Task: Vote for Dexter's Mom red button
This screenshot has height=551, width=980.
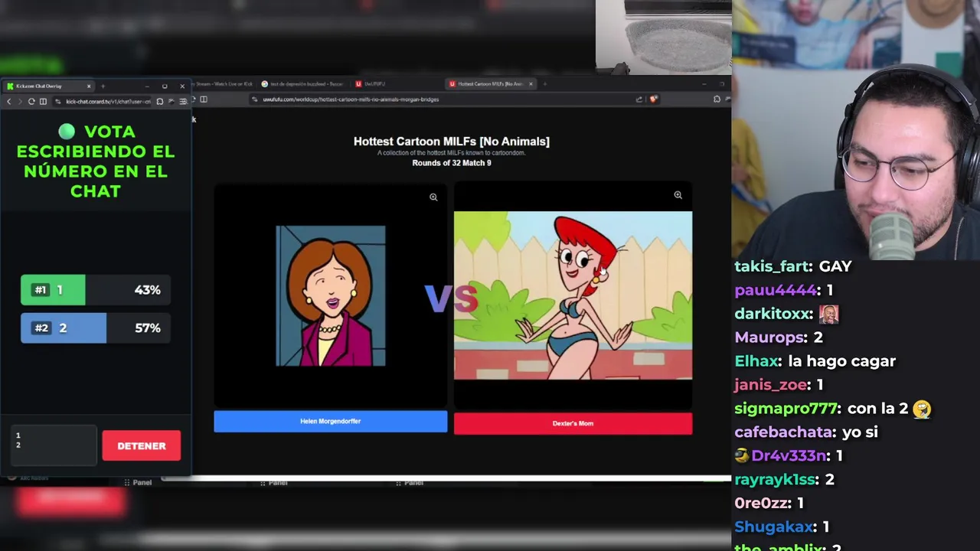Action: (x=573, y=423)
